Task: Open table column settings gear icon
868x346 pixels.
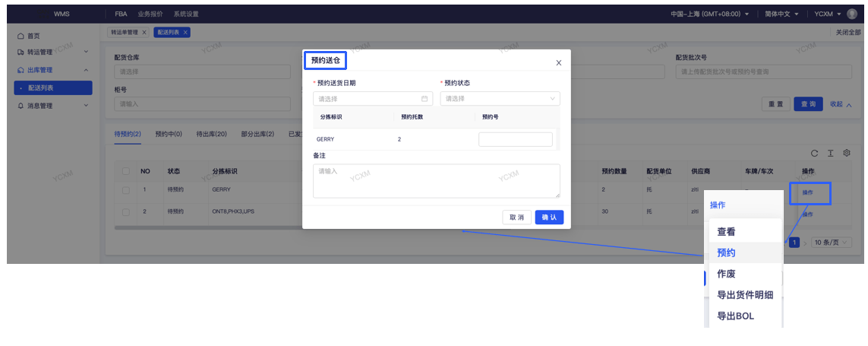Action: [847, 153]
